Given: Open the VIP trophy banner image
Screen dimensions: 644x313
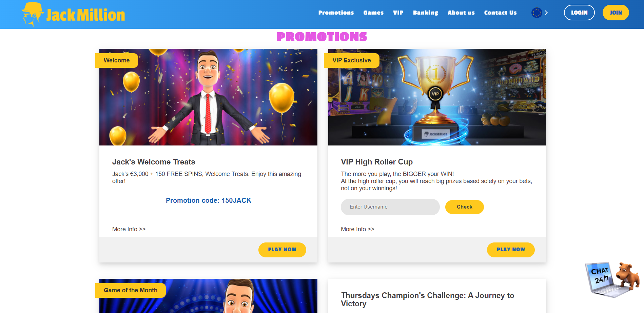Looking at the screenshot, I should coord(437,97).
